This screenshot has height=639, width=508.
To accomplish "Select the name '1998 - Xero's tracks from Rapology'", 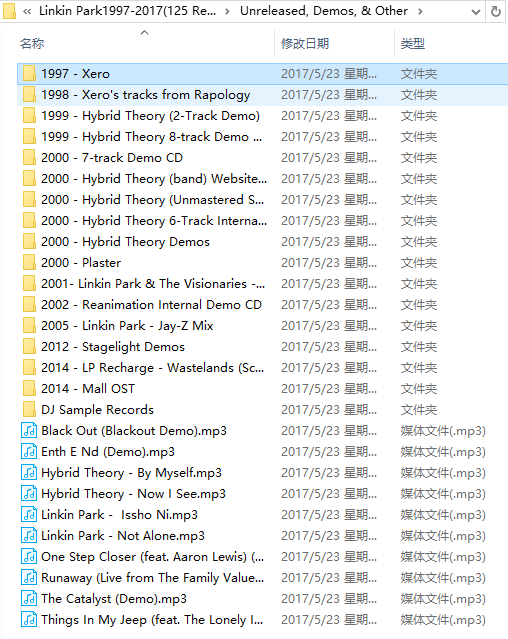I will 145,95.
